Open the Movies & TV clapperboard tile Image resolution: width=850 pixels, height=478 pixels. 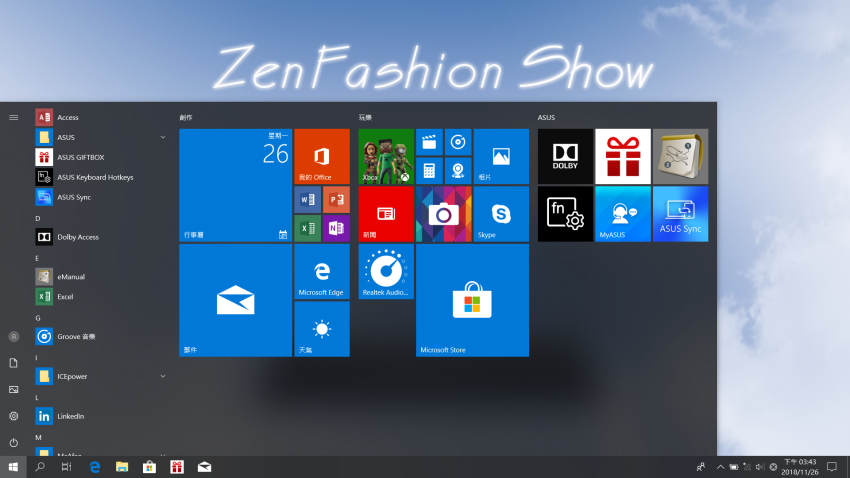click(x=429, y=142)
